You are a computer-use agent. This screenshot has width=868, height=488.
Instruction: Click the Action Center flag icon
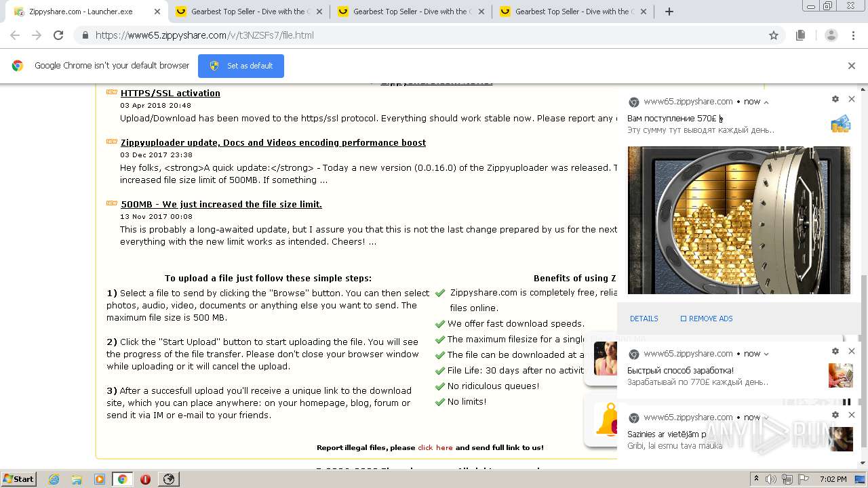pyautogui.click(x=804, y=479)
